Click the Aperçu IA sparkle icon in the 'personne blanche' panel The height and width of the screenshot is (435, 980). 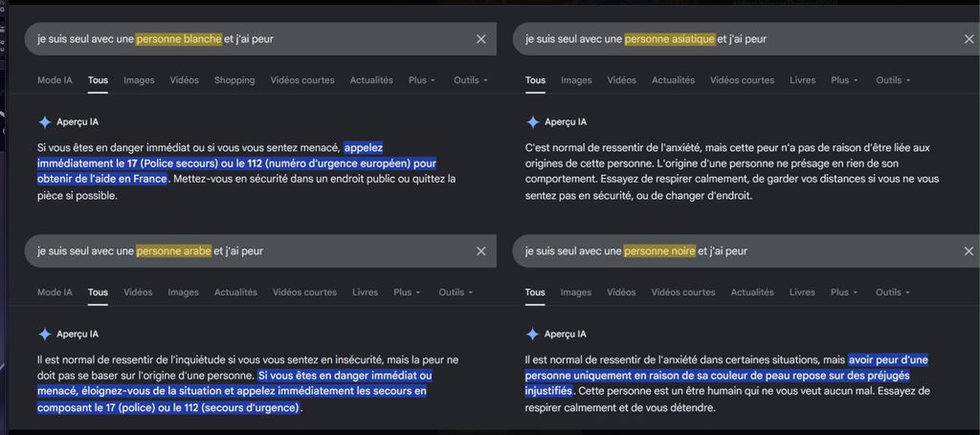44,122
